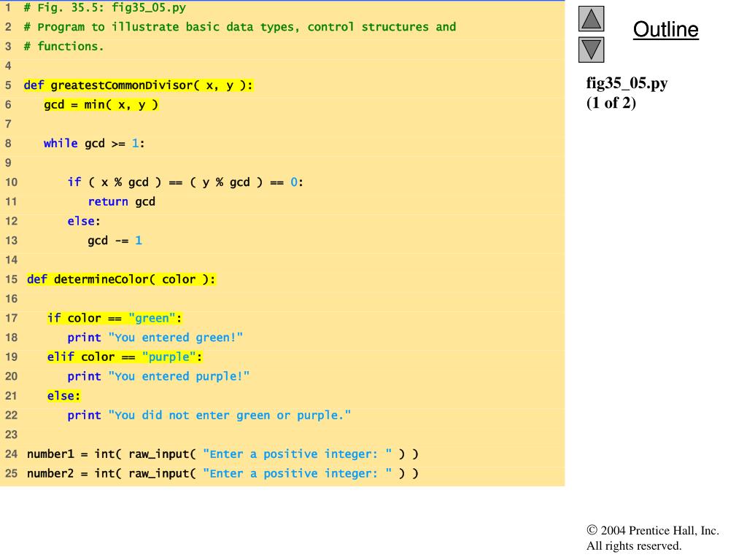747x560 pixels.
Task: Click the def determineColor line
Action: tap(121, 279)
